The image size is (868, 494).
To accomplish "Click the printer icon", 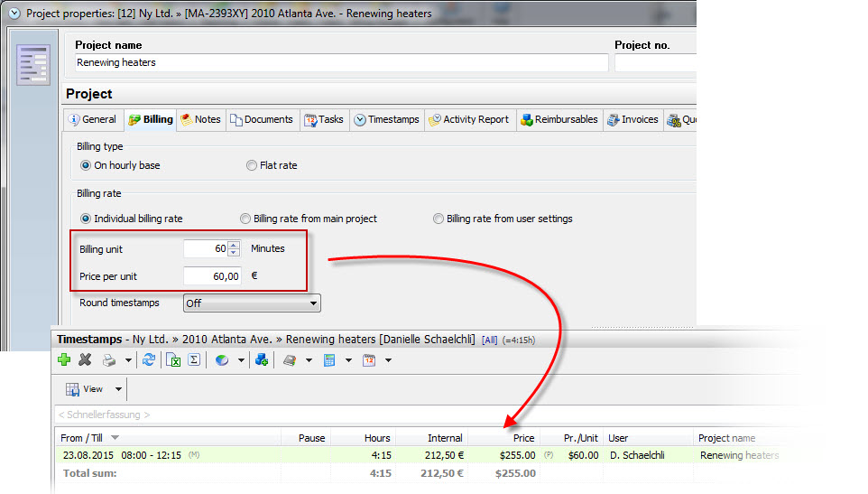I will (109, 360).
